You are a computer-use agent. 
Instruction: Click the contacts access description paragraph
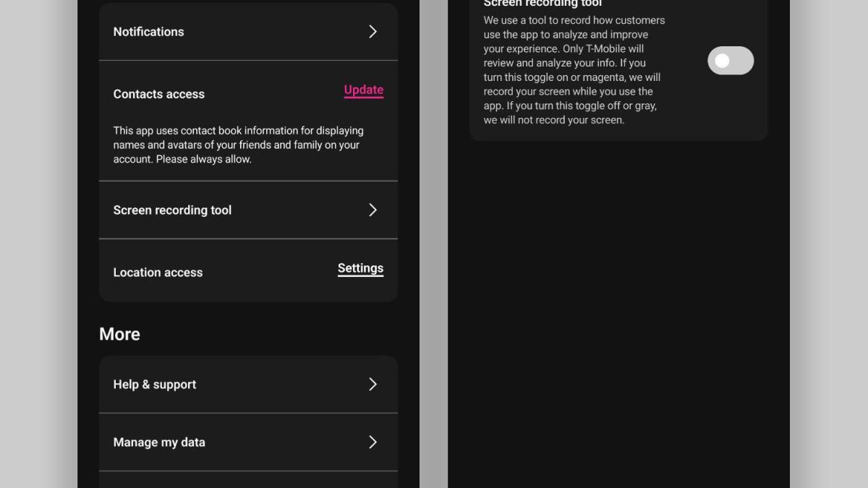238,145
